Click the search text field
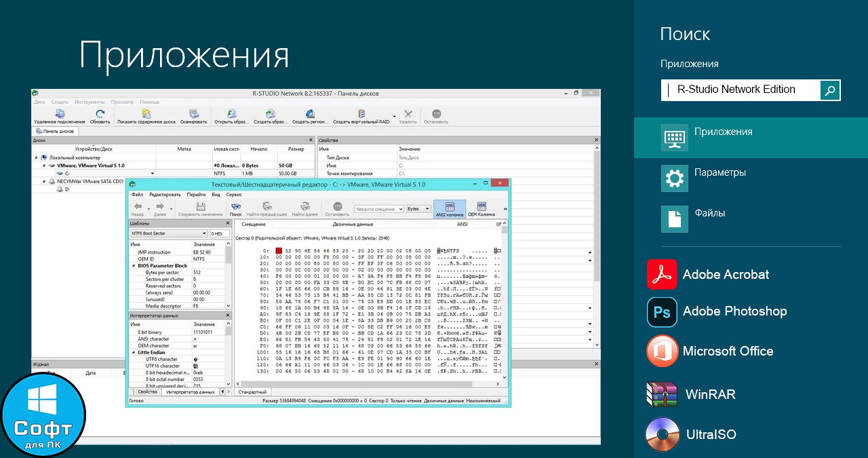Viewport: 868px width, 458px height. [741, 90]
